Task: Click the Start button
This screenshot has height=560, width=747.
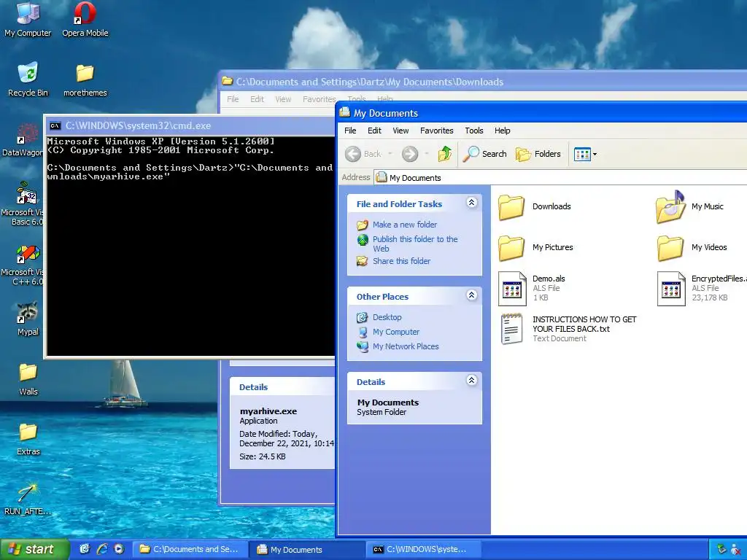Action: 34,549
